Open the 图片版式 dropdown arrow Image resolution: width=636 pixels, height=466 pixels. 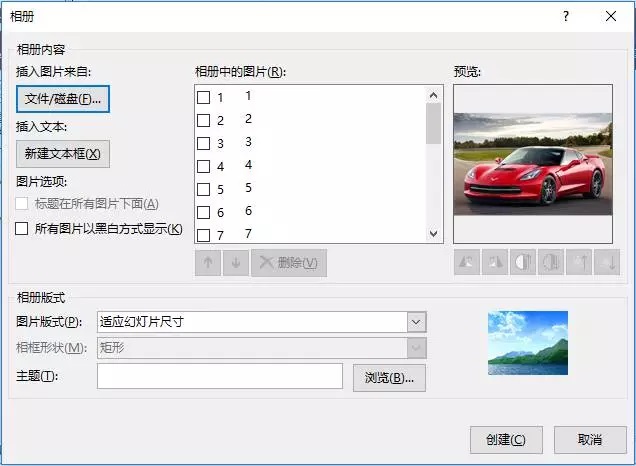pos(416,322)
